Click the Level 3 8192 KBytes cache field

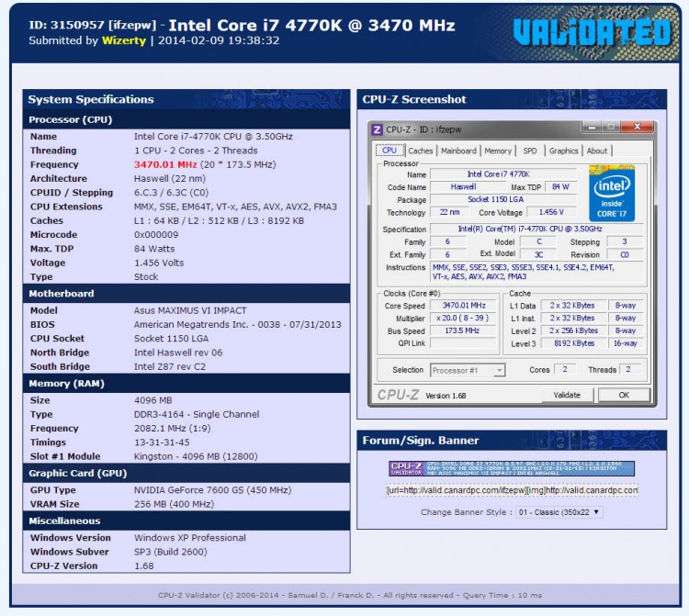point(573,343)
